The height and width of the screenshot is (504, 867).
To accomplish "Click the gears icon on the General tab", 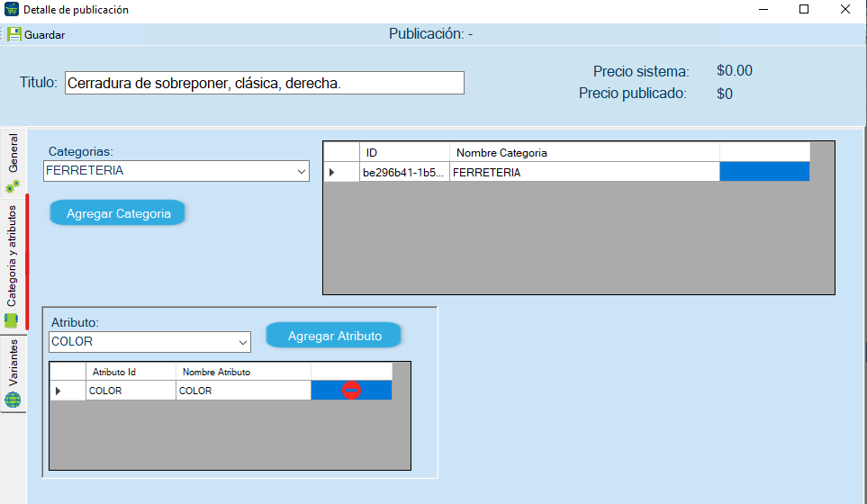I will tap(13, 185).
